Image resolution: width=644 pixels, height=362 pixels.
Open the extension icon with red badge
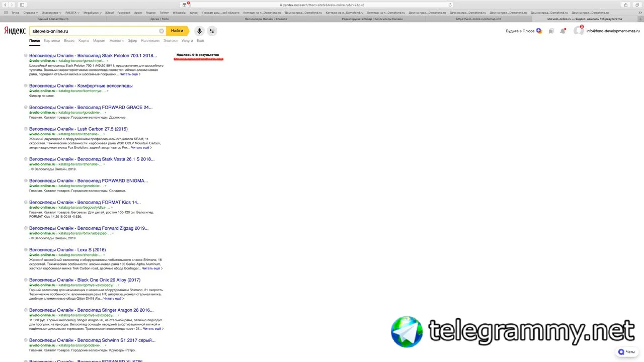[x=185, y=5]
